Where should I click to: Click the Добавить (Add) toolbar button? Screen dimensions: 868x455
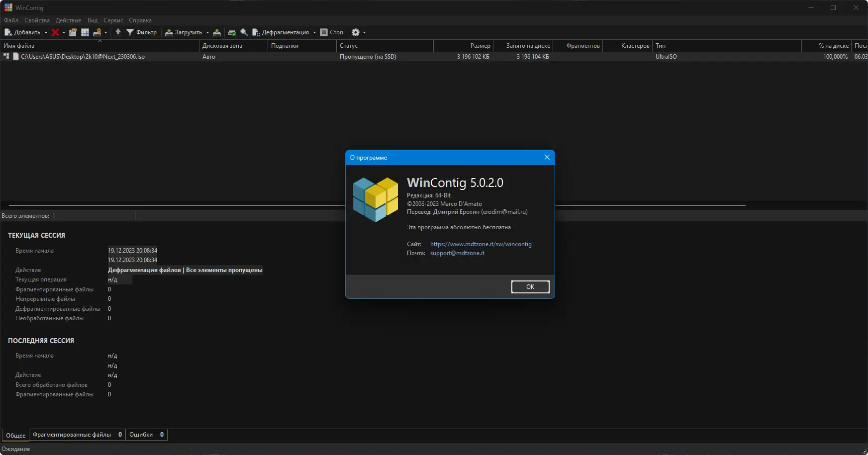(x=22, y=32)
